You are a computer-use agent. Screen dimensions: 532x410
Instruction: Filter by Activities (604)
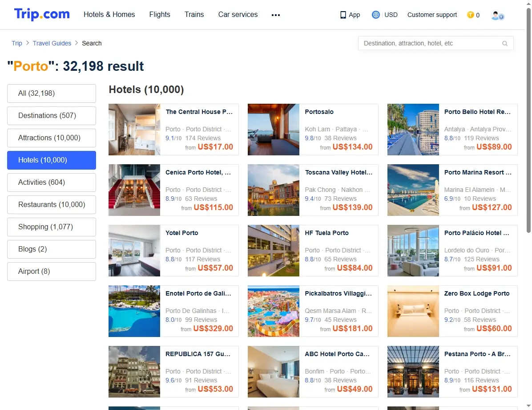tap(52, 183)
